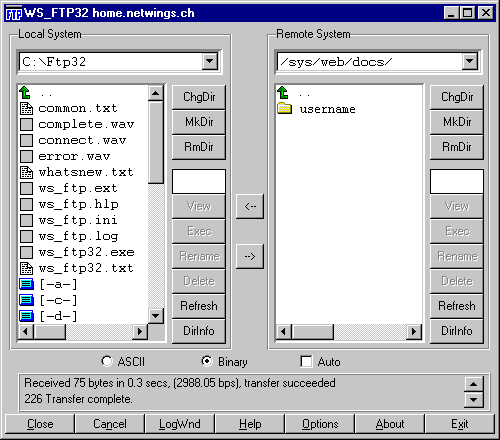Select the [-c-] drive icon
This screenshot has height=440, width=500.
(x=26, y=300)
